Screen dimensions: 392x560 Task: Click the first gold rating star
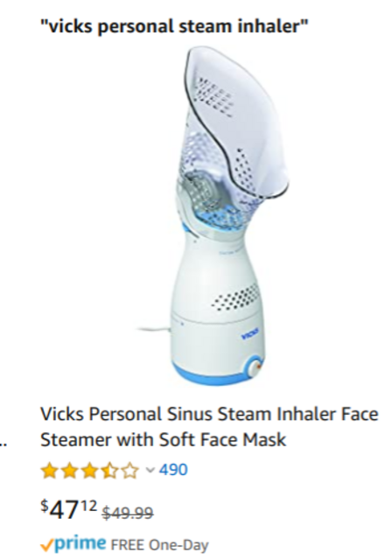coord(48,471)
